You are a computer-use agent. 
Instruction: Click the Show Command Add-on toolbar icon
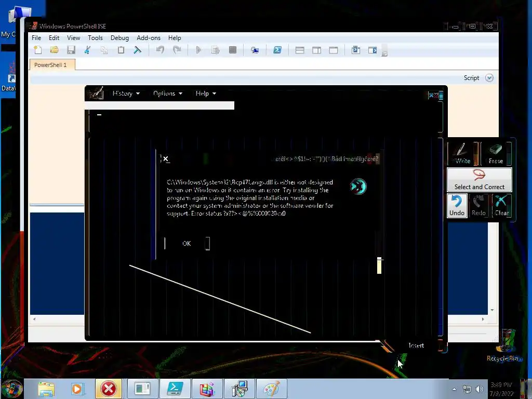(x=373, y=50)
